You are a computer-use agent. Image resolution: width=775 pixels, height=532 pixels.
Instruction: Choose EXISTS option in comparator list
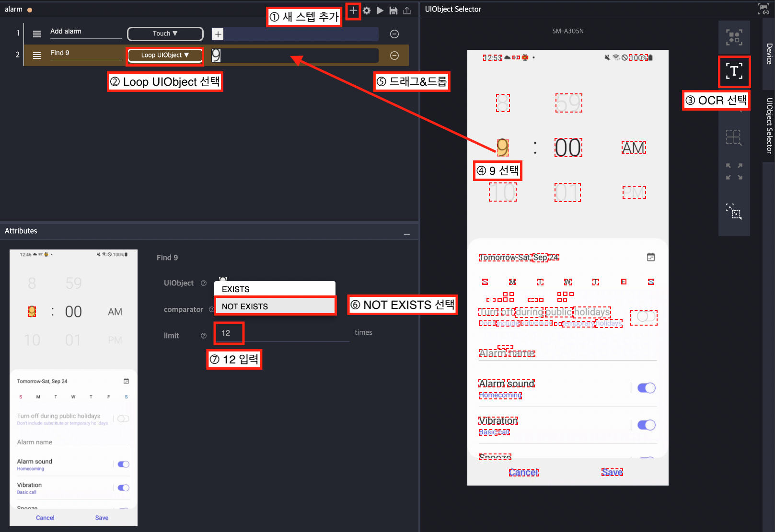[275, 289]
